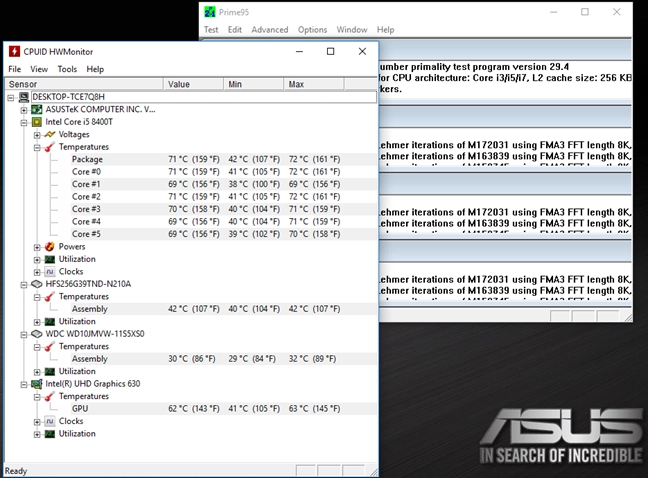Open Prime95 Test menu
The image size is (648, 478).
click(211, 30)
